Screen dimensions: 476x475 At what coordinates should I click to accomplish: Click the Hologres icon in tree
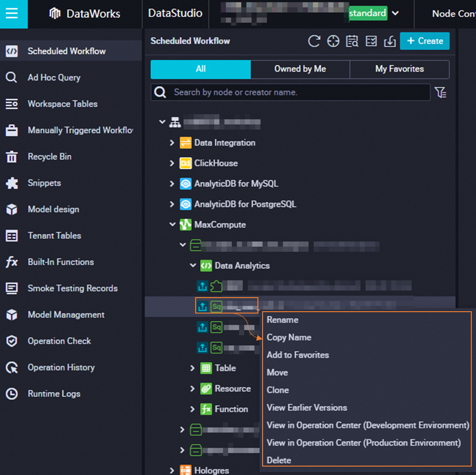[x=185, y=470]
